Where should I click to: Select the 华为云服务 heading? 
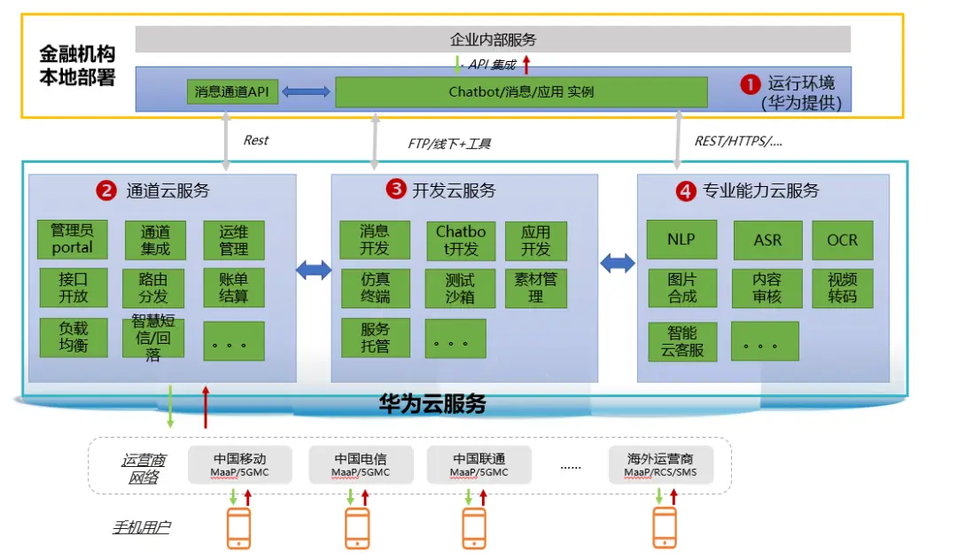[x=432, y=404]
